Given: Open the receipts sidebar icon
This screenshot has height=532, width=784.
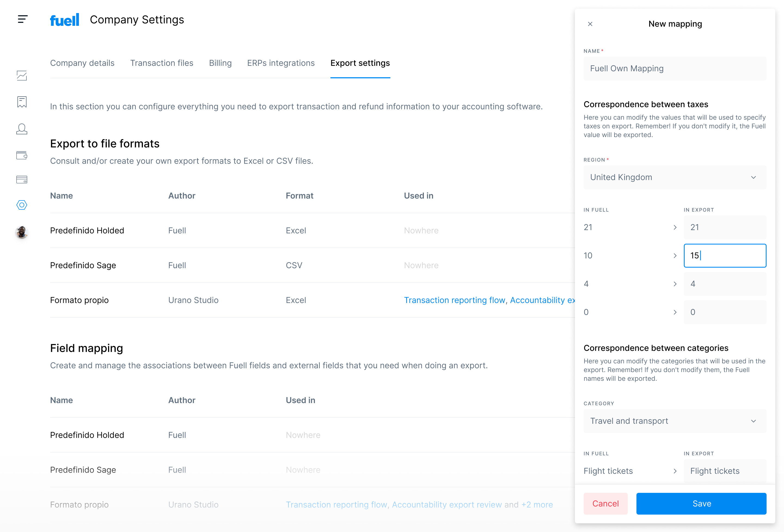Looking at the screenshot, I should click(x=22, y=102).
